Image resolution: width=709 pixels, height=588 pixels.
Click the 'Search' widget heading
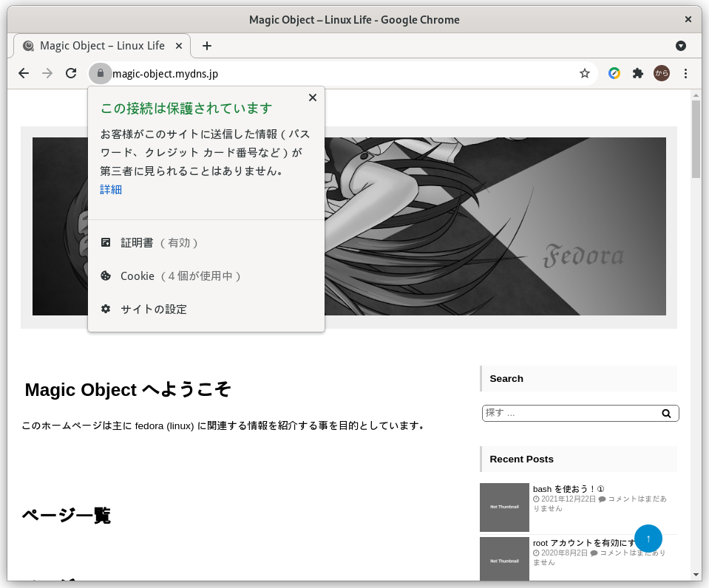[506, 379]
